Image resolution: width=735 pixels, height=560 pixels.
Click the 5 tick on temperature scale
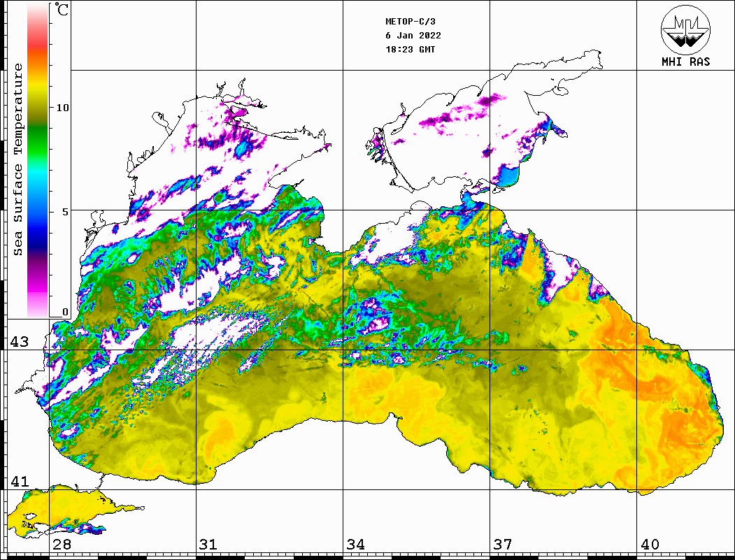[65, 211]
